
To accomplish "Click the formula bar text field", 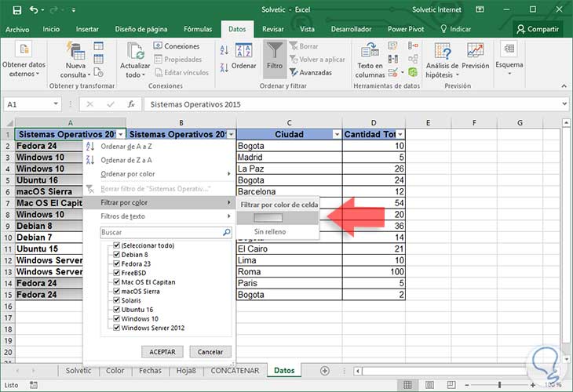I will point(352,104).
